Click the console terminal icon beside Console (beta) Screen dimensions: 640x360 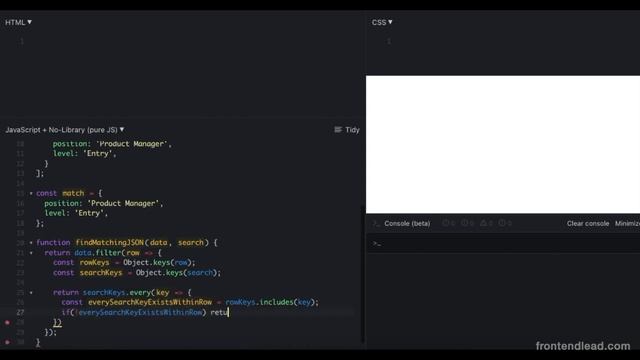click(x=376, y=224)
